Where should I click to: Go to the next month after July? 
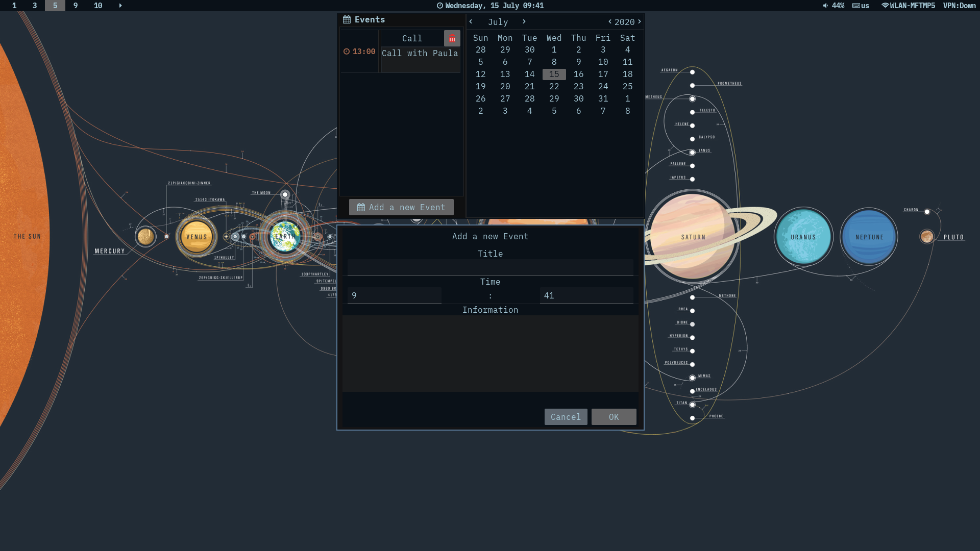pos(524,21)
